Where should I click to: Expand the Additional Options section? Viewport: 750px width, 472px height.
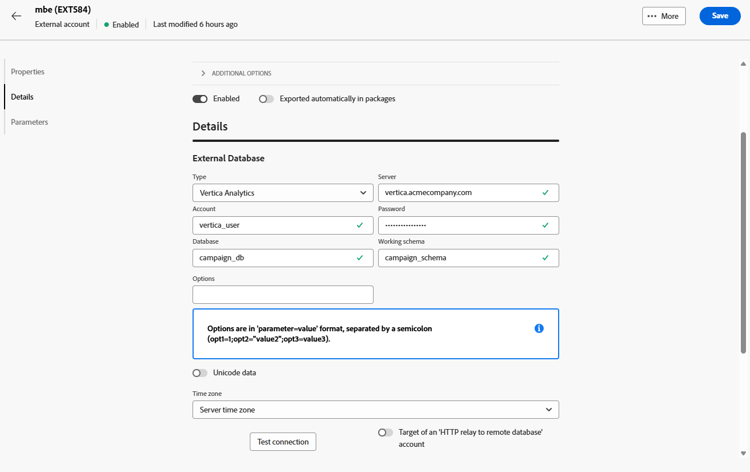203,73
